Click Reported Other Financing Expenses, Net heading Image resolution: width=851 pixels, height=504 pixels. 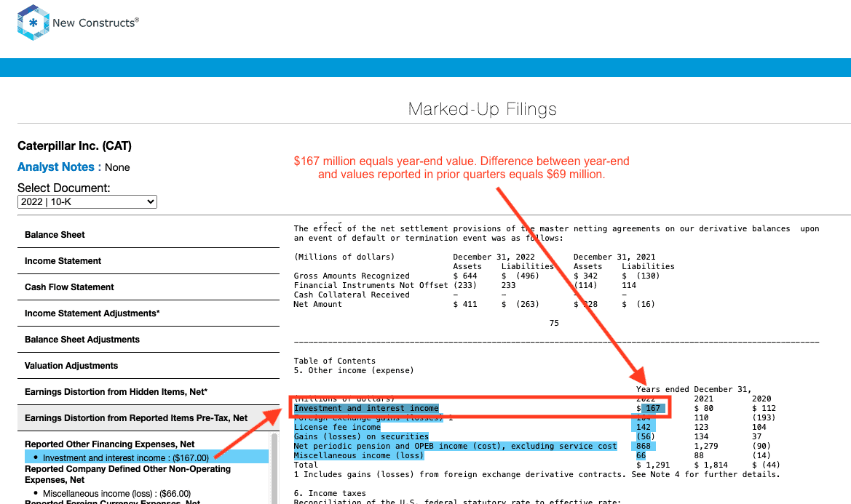click(110, 444)
